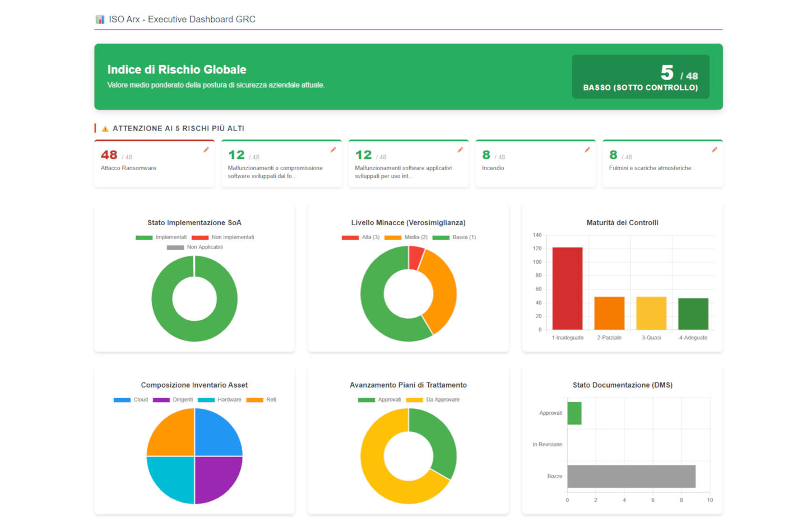Click the purple Dirigenti legend swatch
Screen dimensions: 807x532
tap(161, 400)
